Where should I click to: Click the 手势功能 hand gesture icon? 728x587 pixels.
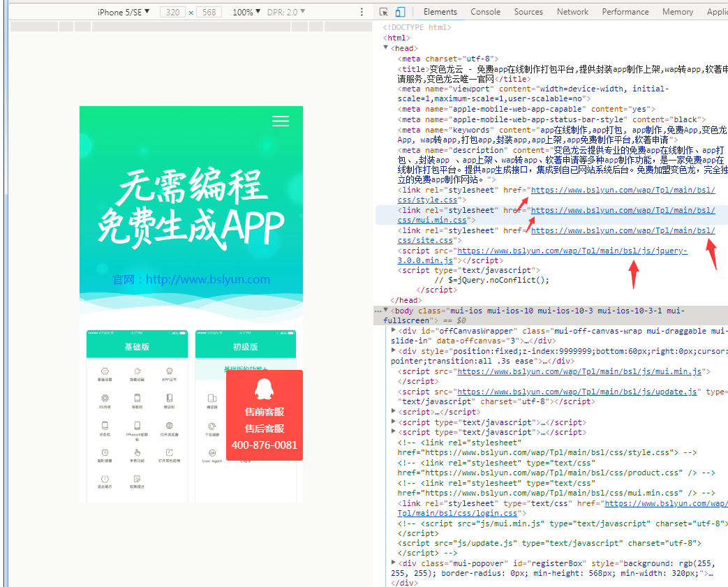point(137,452)
